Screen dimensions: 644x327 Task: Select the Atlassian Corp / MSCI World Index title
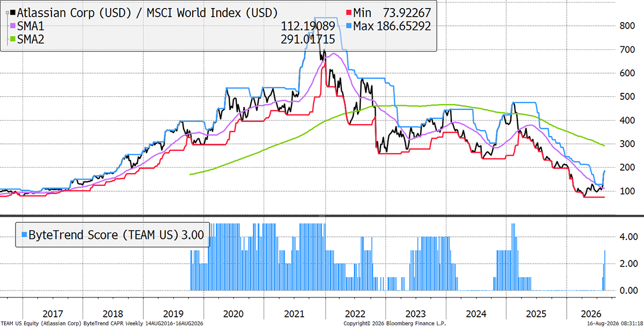(148, 12)
